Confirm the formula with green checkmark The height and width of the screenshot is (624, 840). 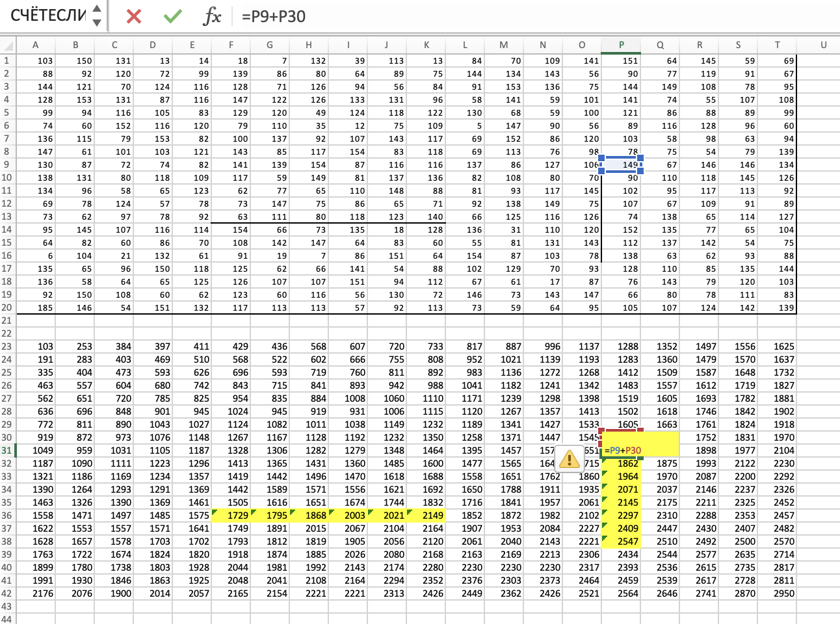point(172,16)
